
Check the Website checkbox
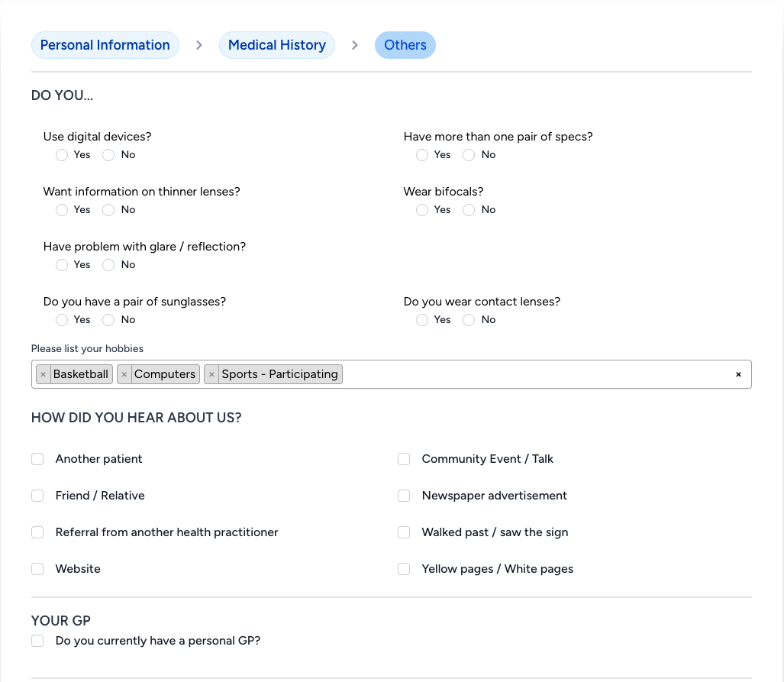[x=37, y=569]
